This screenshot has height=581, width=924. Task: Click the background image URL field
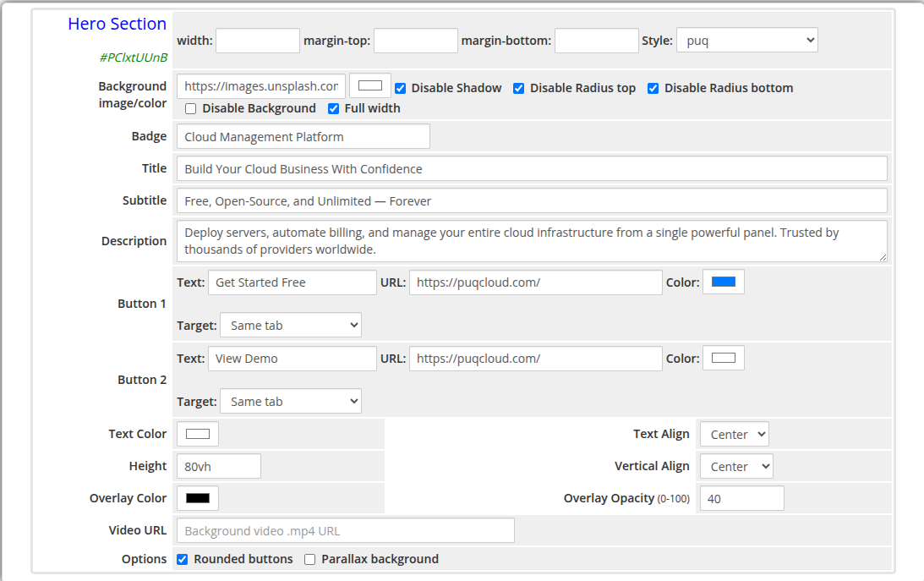point(261,86)
